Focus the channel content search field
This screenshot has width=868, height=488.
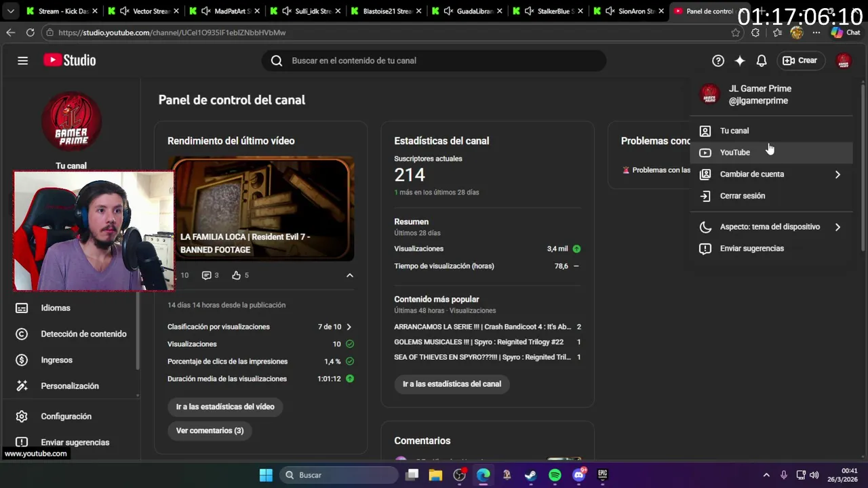[x=434, y=60]
